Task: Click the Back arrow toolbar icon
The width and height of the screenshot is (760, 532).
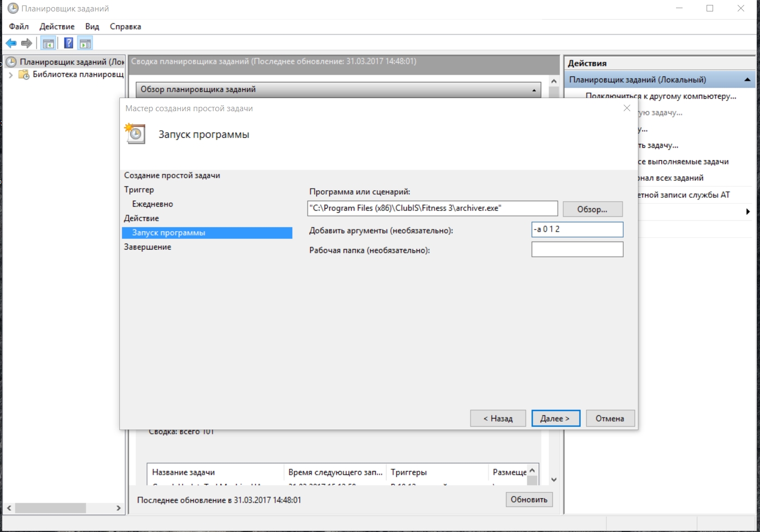Action: (x=11, y=43)
